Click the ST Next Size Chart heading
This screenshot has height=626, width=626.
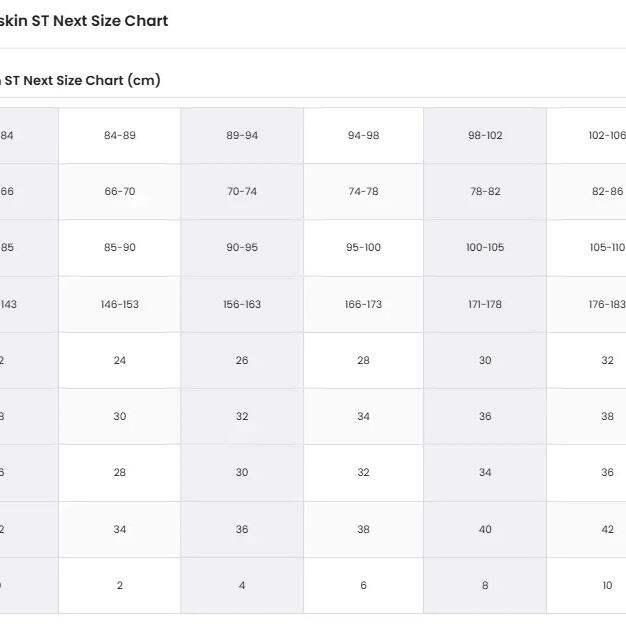coord(84,21)
